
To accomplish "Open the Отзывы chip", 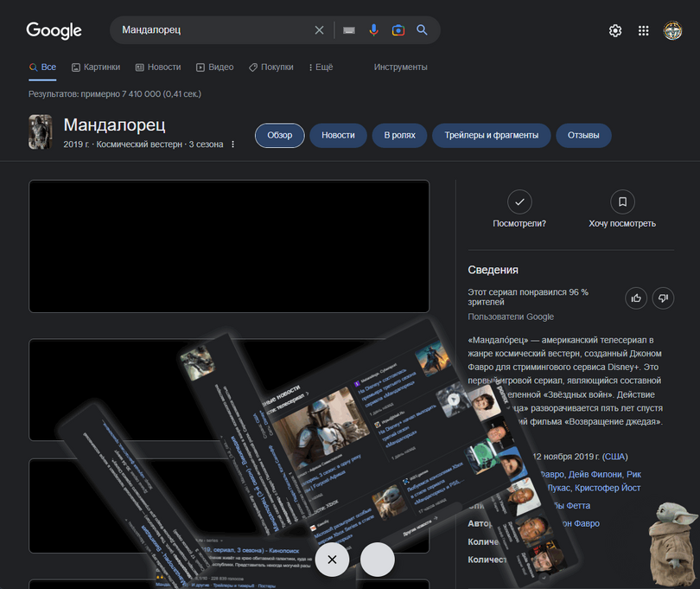I will pos(583,136).
